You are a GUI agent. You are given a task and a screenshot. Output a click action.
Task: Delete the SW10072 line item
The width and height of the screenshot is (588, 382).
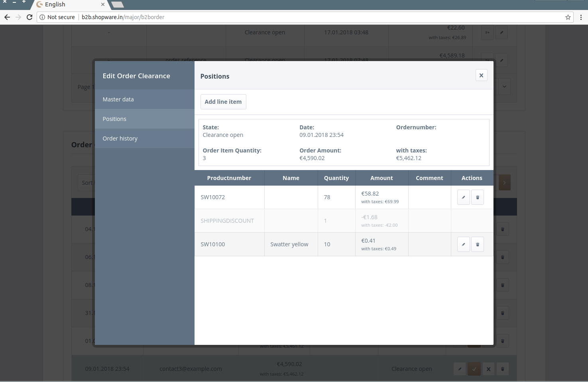478,197
